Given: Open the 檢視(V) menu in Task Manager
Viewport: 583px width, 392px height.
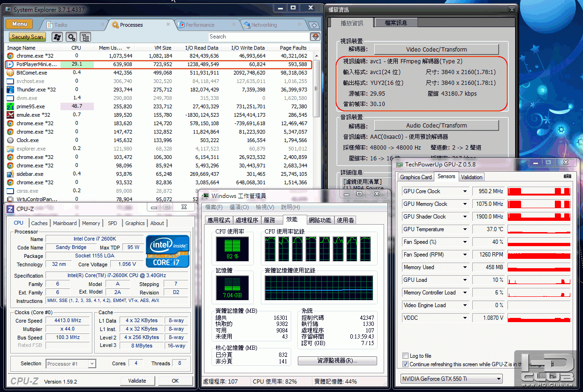Looking at the screenshot, I should click(265, 207).
